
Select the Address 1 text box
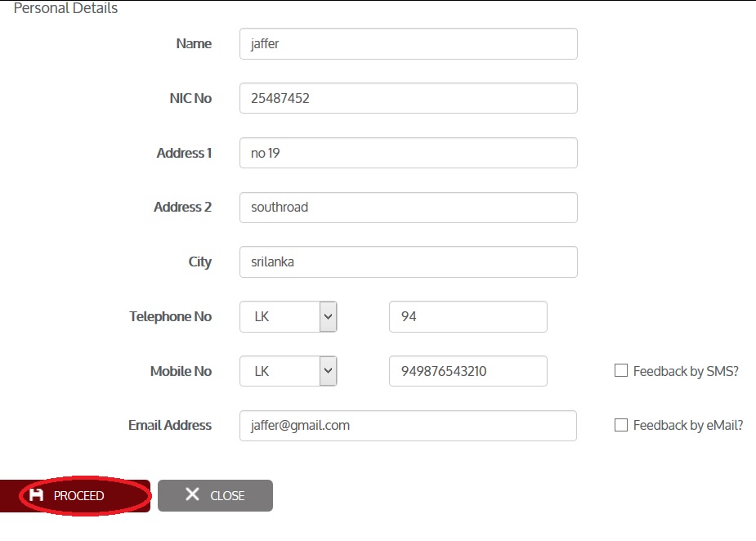408,153
